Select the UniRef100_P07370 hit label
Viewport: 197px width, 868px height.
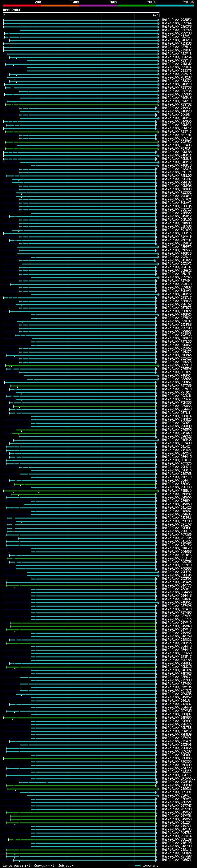coord(176,464)
